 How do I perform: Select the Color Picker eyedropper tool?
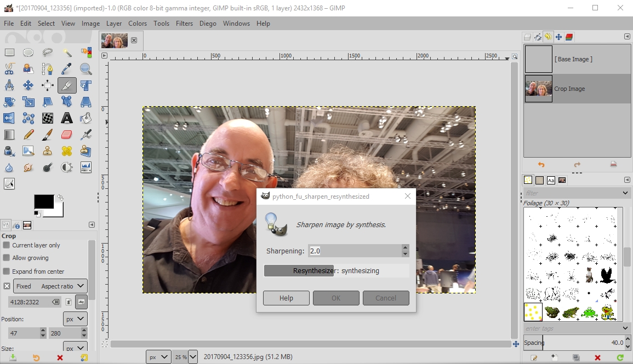coord(67,69)
